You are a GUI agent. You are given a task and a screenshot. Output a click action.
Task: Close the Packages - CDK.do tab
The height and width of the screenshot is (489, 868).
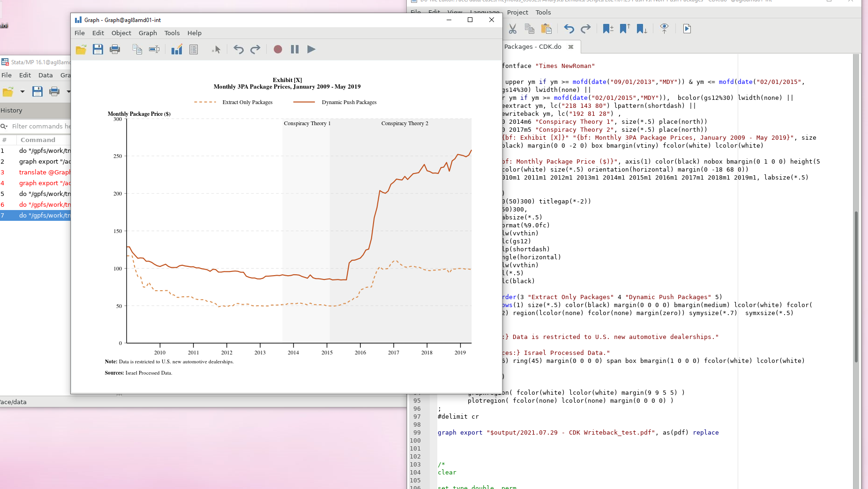point(571,47)
